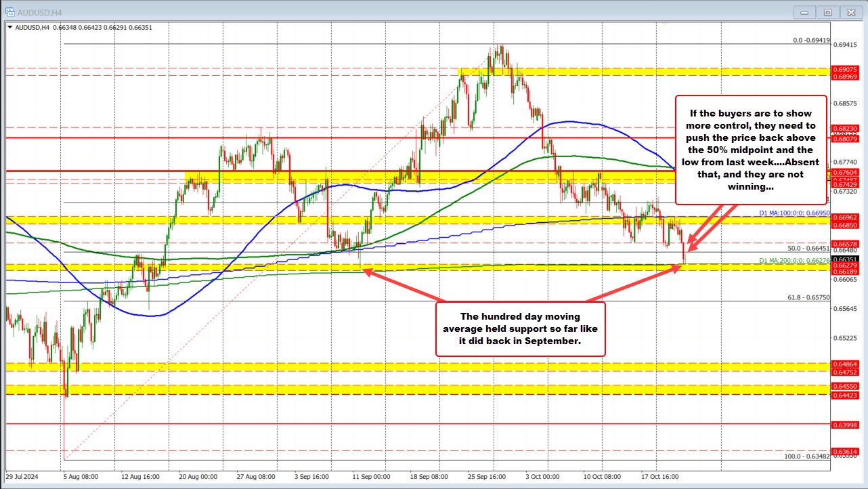The image size is (868, 489).
Task: Select the buyers control annotation box
Action: (x=750, y=149)
